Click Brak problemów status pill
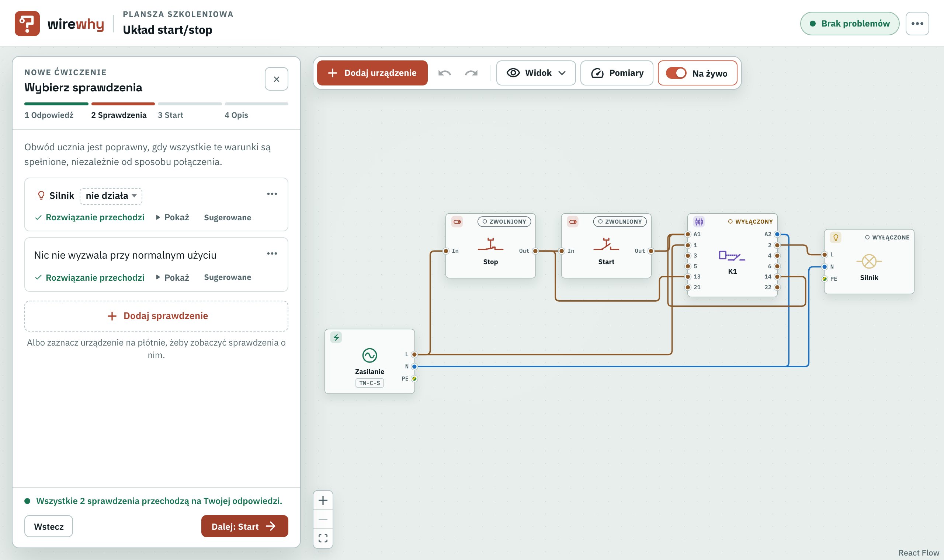 (850, 24)
